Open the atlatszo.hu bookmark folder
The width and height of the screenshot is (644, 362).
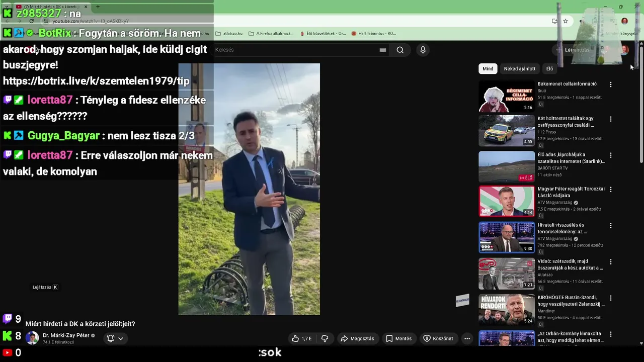[x=229, y=34]
